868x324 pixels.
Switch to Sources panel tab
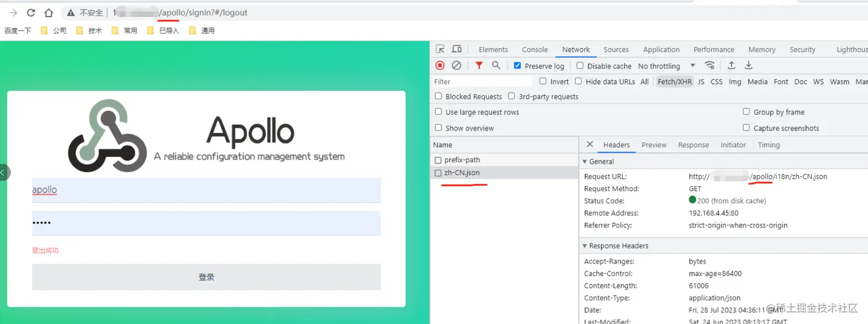[616, 50]
